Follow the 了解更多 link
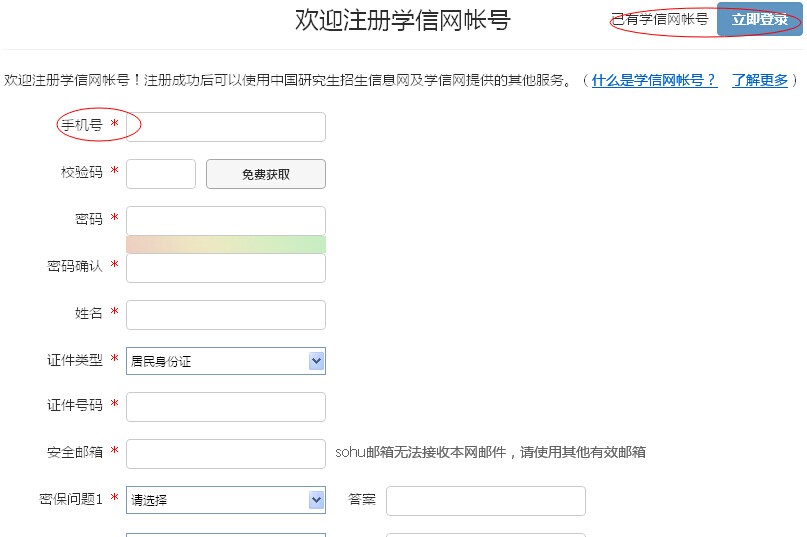 coord(759,80)
